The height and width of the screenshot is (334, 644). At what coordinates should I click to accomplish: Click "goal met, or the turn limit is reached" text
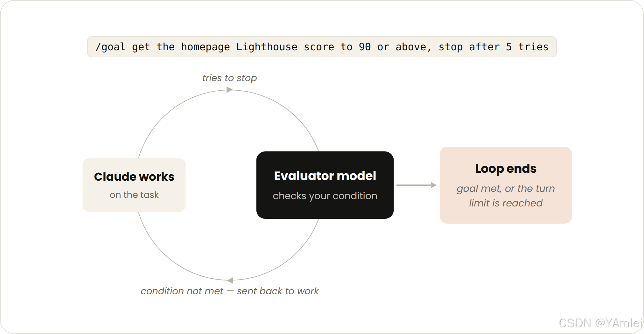click(x=506, y=196)
